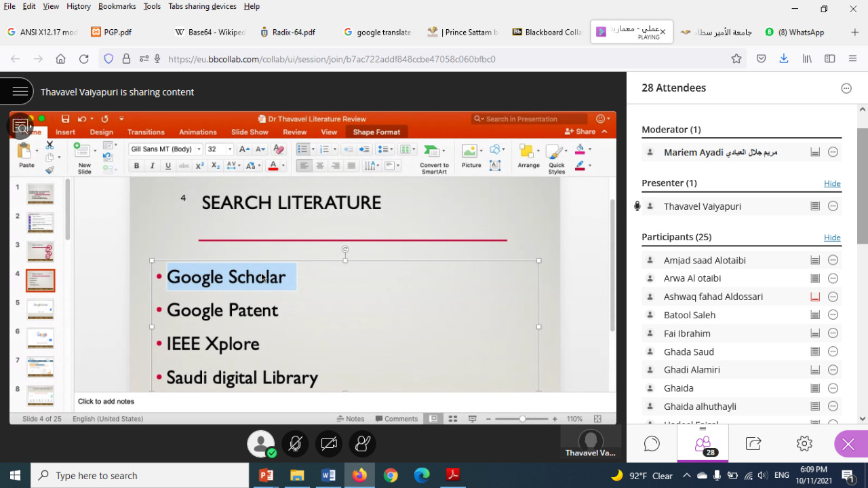868x488 pixels.
Task: Open the Animations ribbon tab
Action: [x=197, y=132]
